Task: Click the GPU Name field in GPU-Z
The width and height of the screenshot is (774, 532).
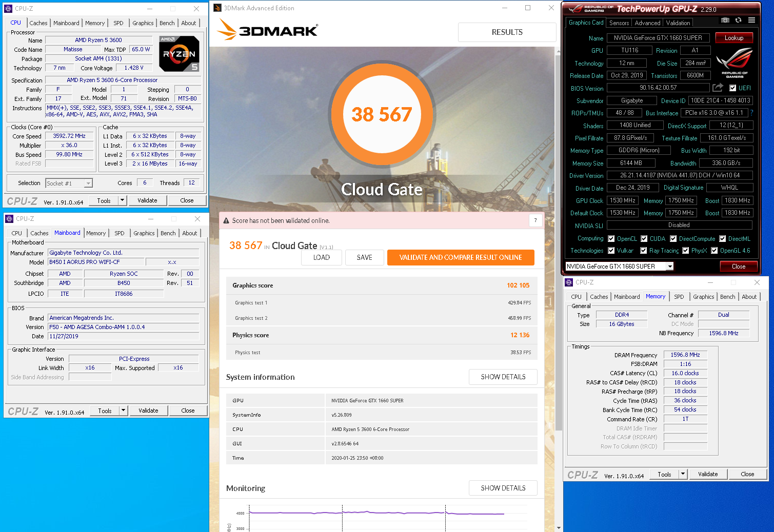Action: pyautogui.click(x=658, y=38)
